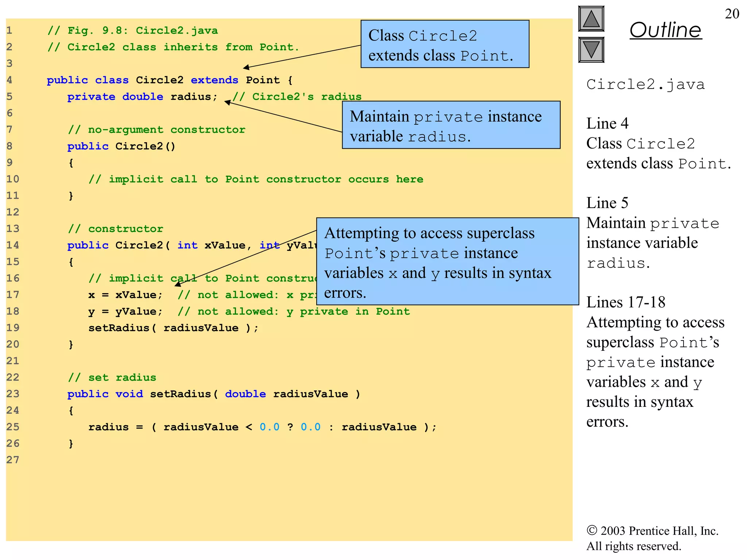Click the 'extends' keyword in line 4
Screen dimensions: 747x560
214,80
